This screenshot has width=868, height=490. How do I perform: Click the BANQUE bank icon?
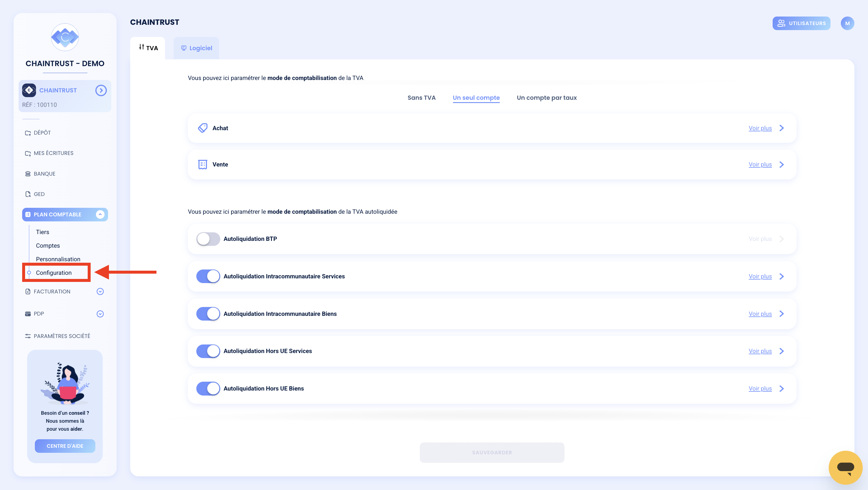pos(28,174)
